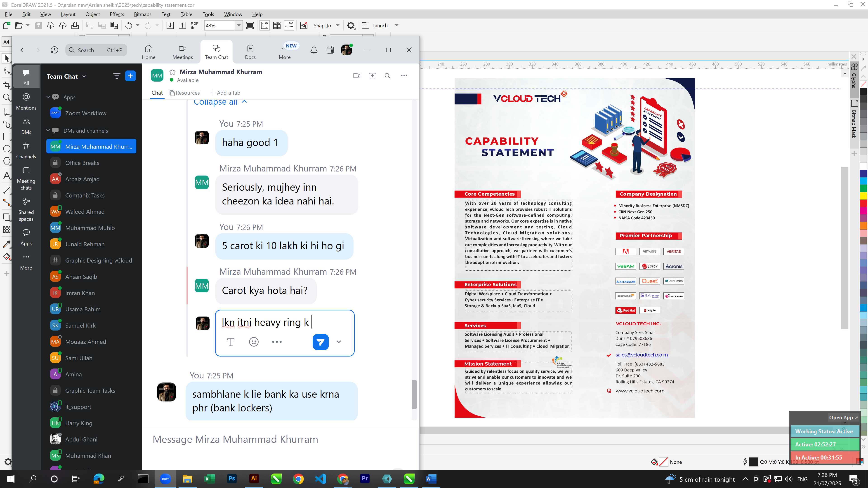
Task: Toggle show grid in CorelDRAW toolbar
Action: (x=277, y=26)
